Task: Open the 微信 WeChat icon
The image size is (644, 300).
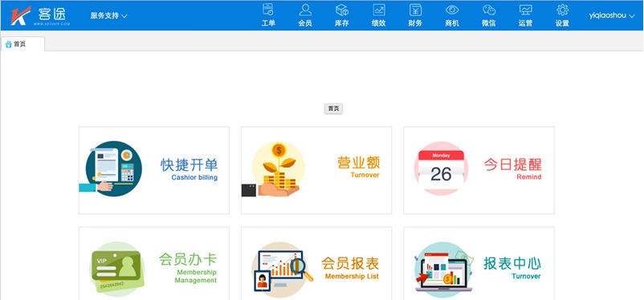Action: (489, 10)
